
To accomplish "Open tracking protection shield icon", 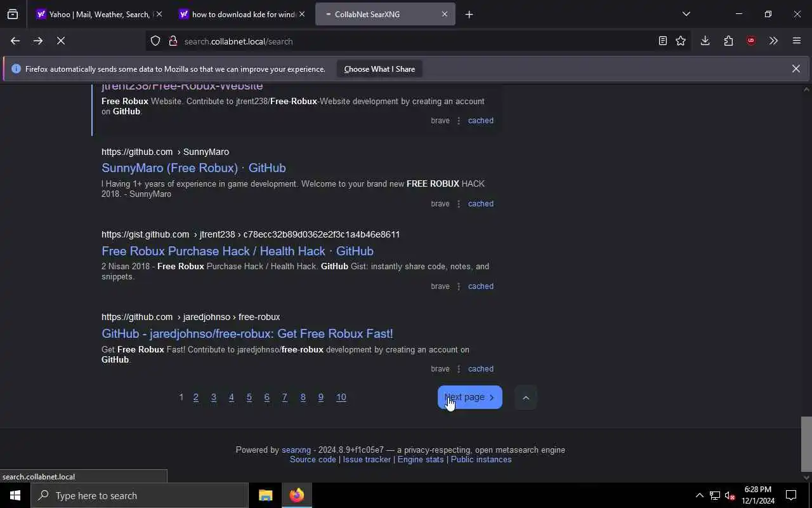I will 155,41.
